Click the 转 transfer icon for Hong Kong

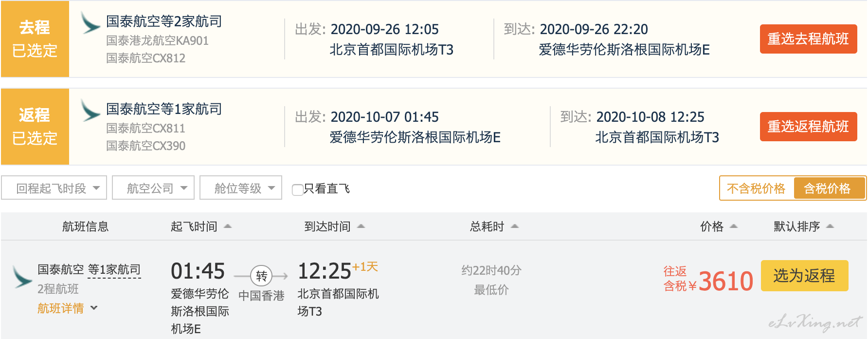pos(261,276)
